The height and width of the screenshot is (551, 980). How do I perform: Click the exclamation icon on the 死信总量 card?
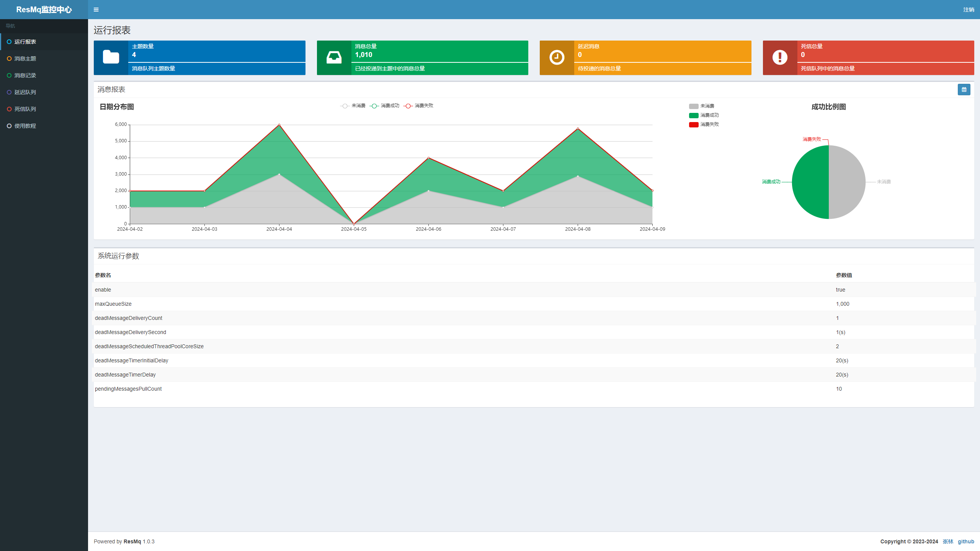pos(780,57)
